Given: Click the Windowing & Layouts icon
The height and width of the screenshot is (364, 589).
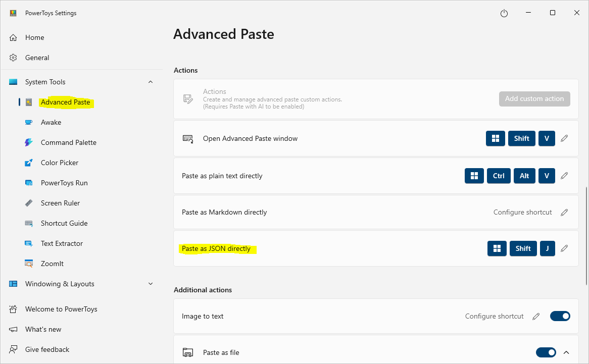Looking at the screenshot, I should [x=13, y=284].
